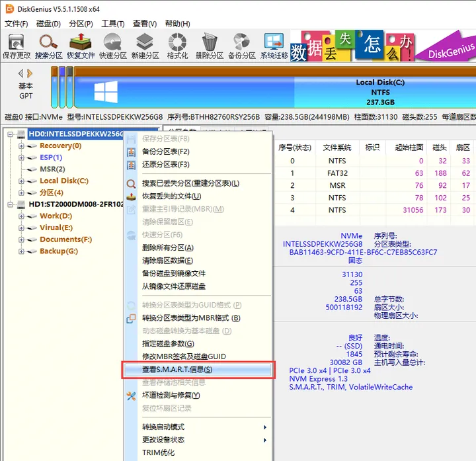Launch the 系统迁移 toolbar tool

tap(274, 42)
